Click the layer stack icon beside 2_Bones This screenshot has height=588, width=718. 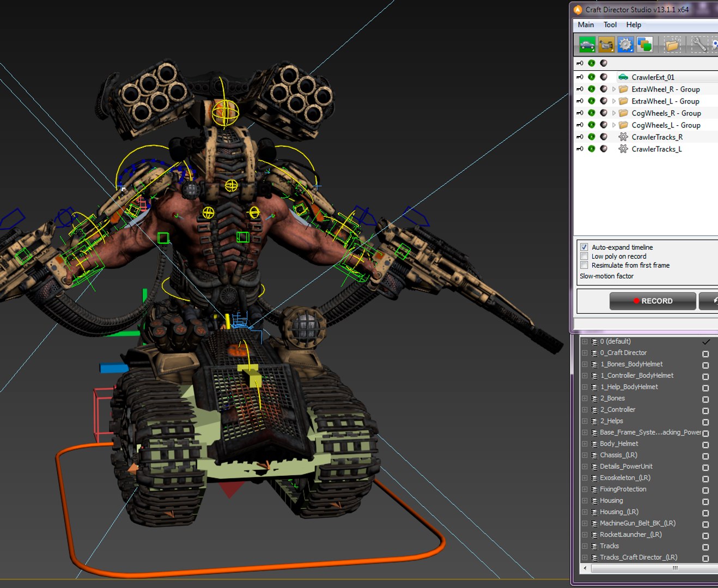click(x=594, y=399)
